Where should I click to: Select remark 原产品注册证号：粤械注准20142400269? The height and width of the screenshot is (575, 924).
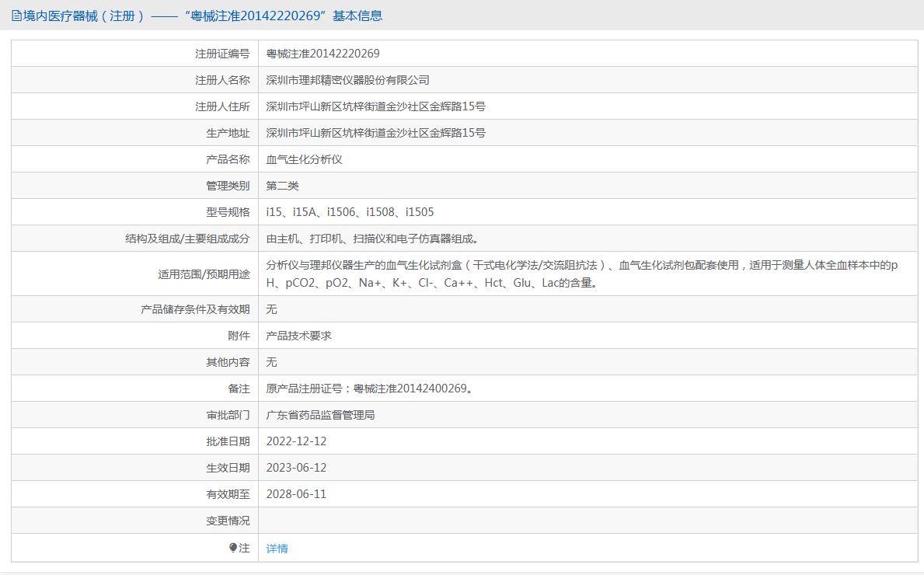pyautogui.click(x=369, y=389)
